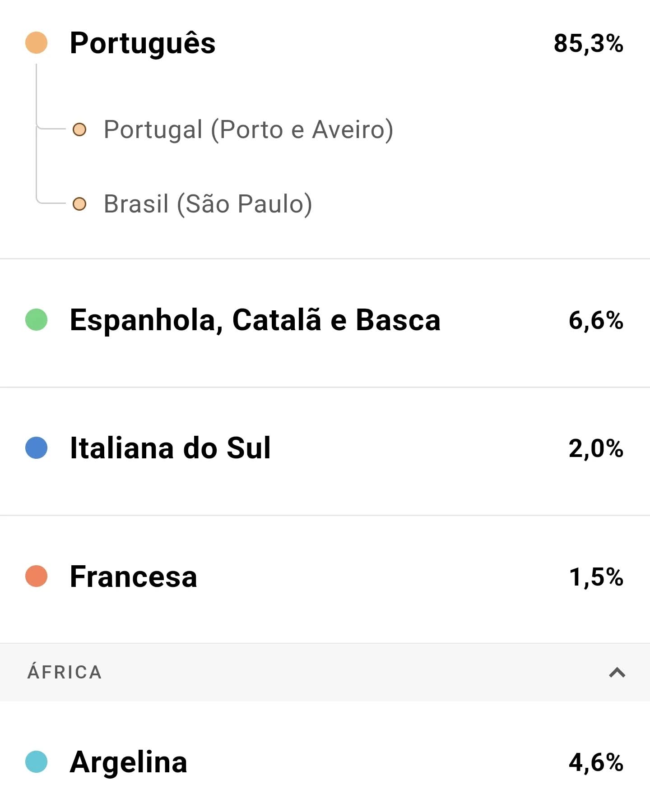
Task: Click the coral dot beside Francesa
Action: (36, 576)
